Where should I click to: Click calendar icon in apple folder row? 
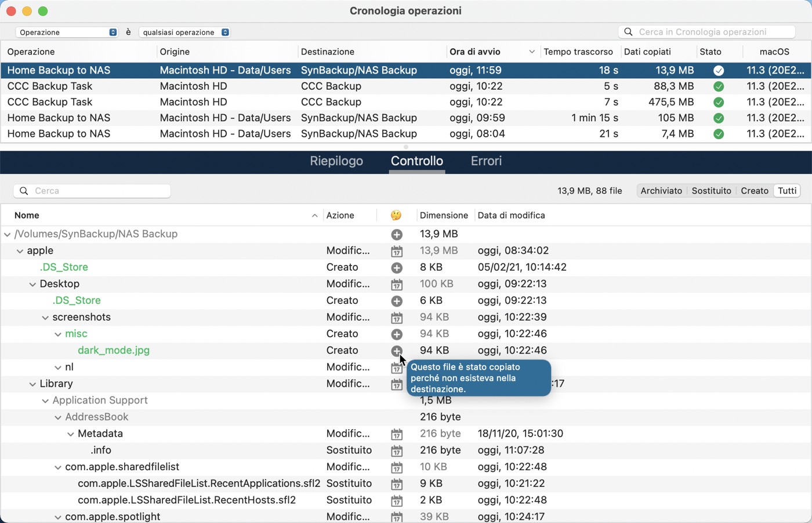397,251
